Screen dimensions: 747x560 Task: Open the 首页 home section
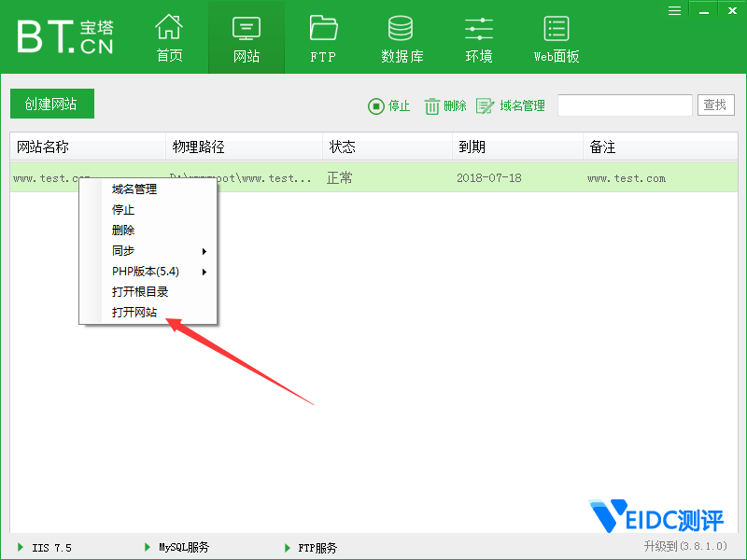point(169,38)
